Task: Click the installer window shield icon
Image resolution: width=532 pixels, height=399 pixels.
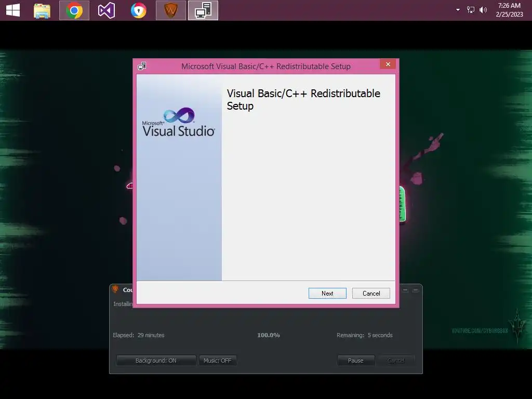Action: tap(115, 289)
